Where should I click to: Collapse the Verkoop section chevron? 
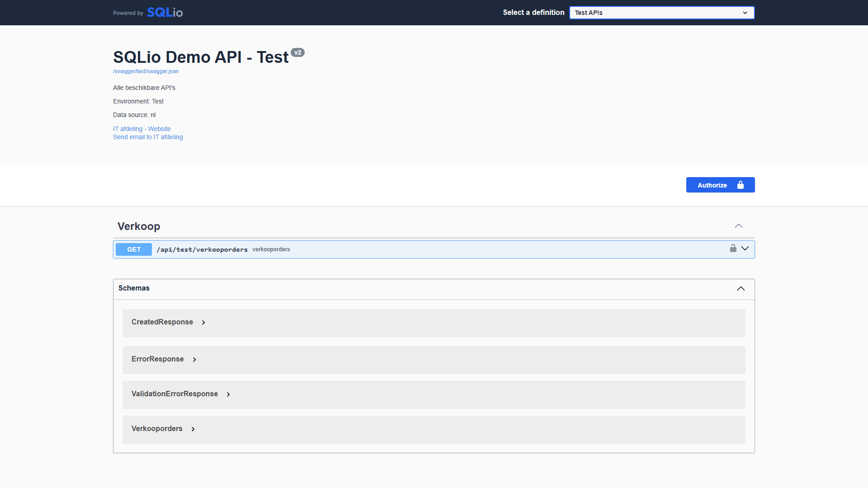point(739,226)
